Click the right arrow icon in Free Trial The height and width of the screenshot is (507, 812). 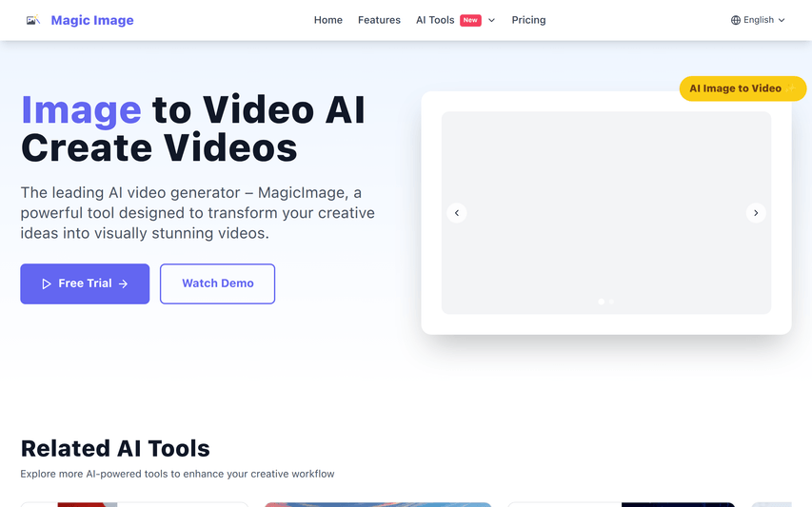coord(123,283)
